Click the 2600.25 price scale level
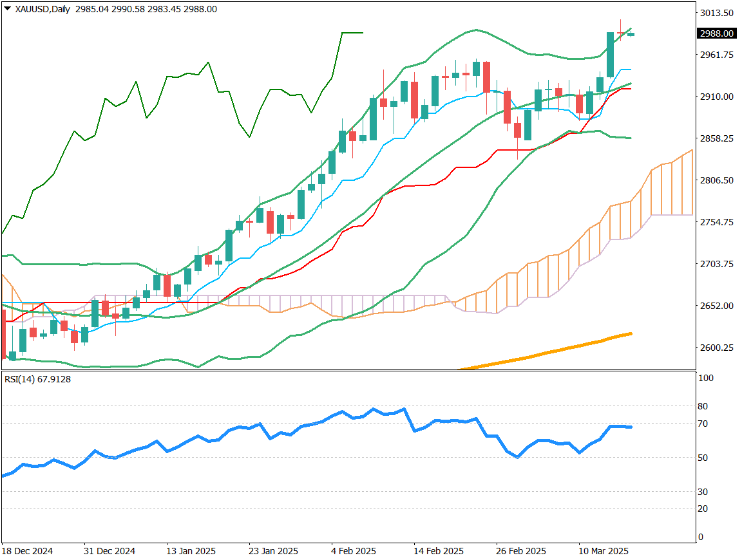This screenshot has width=742, height=560. pyautogui.click(x=718, y=348)
